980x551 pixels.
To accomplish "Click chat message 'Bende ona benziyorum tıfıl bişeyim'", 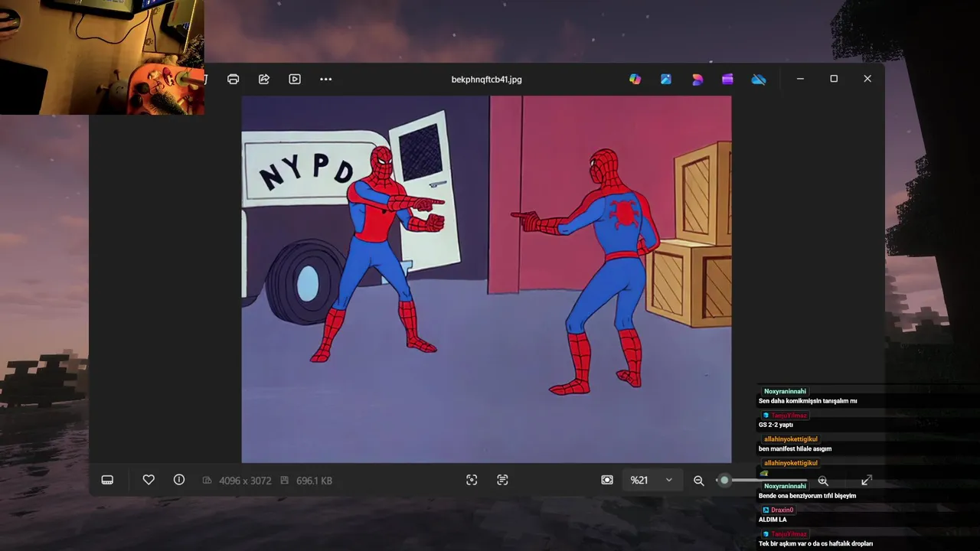I will 807,496.
